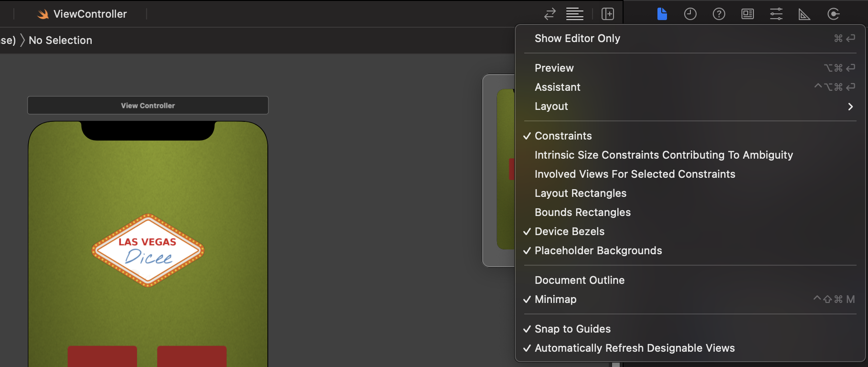Open the History inspector clock icon

[x=690, y=14]
